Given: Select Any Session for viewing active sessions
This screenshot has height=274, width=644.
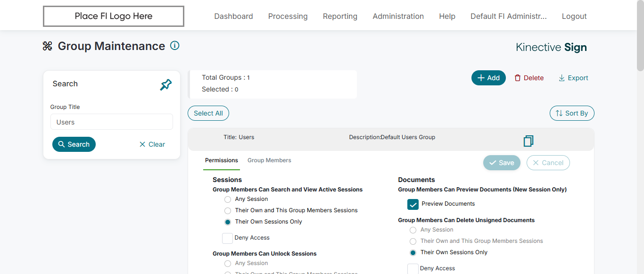Looking at the screenshot, I should point(228,199).
